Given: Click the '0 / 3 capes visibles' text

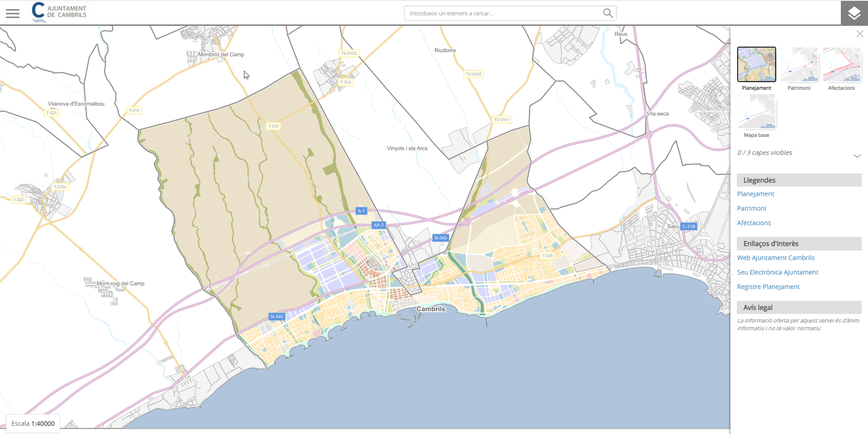Looking at the screenshot, I should [765, 153].
